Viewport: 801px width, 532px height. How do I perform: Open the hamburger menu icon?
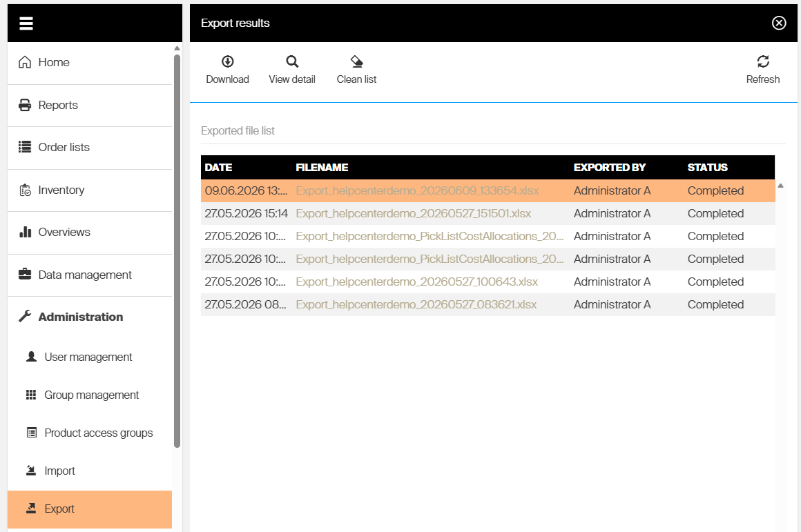pyautogui.click(x=26, y=23)
